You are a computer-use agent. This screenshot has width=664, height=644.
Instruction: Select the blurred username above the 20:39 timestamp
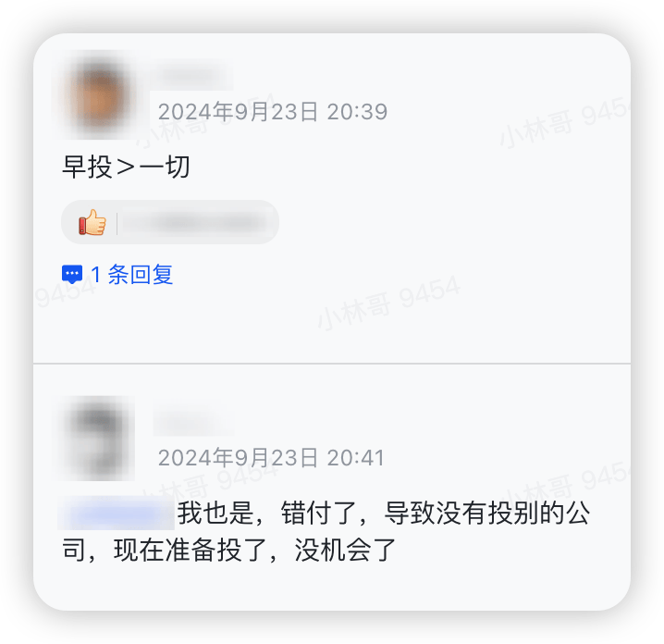[x=191, y=76]
